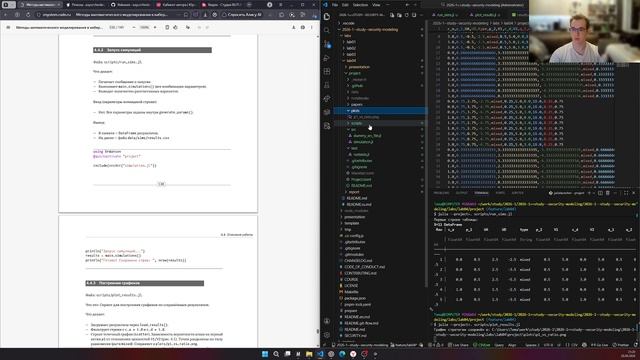This screenshot has width=640, height=360.
Task: Click the PDF zoom out minus button
Action: click(134, 27)
